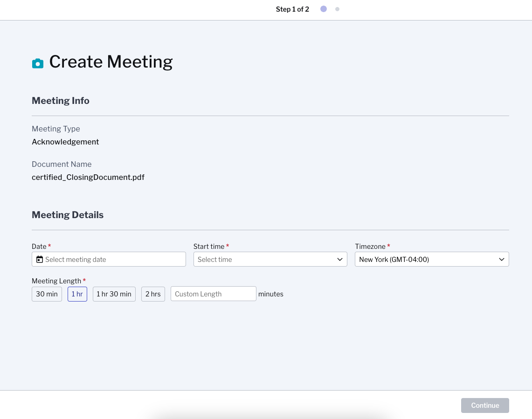Click the Document Name label
This screenshot has height=419, width=532.
pos(62,164)
